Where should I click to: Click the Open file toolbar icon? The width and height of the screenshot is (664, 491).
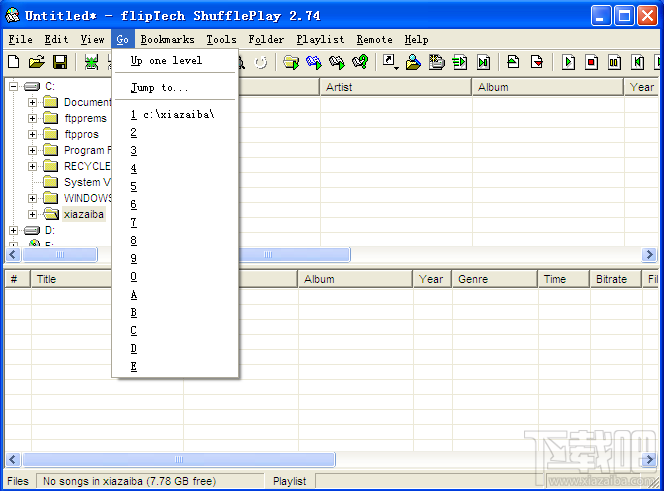(37, 62)
